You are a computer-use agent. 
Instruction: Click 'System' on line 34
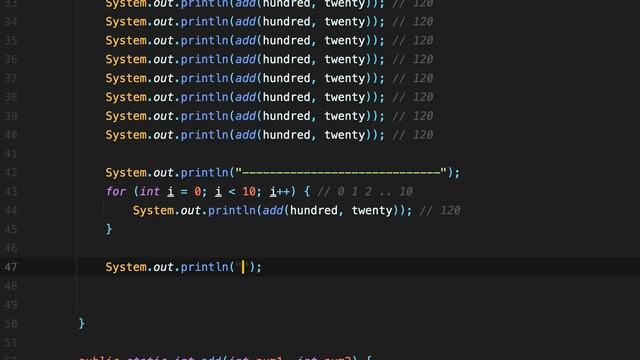(x=126, y=22)
